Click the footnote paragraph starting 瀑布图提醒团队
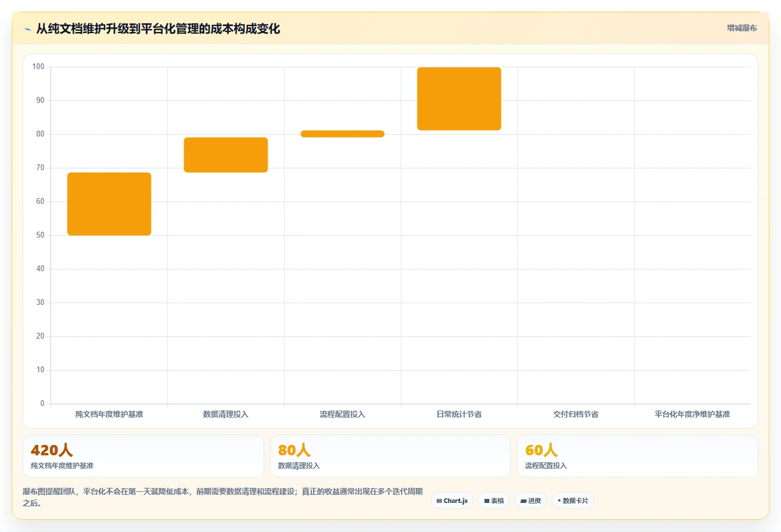 [222, 497]
